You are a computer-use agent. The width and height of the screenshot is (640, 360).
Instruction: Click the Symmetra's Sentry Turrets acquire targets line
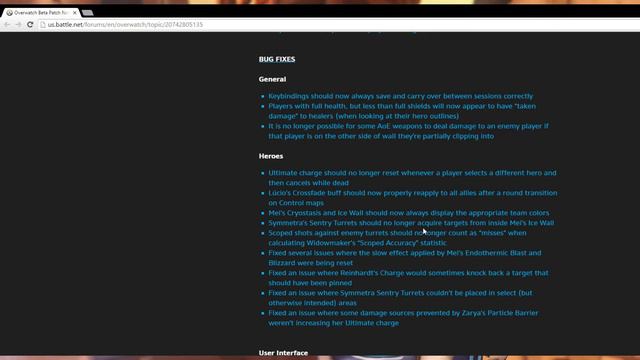point(411,223)
